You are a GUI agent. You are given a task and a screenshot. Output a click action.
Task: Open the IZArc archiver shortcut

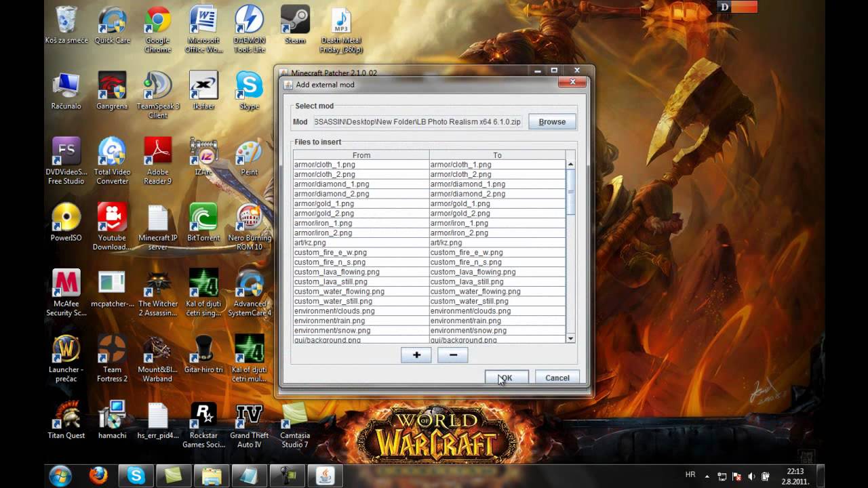[203, 157]
